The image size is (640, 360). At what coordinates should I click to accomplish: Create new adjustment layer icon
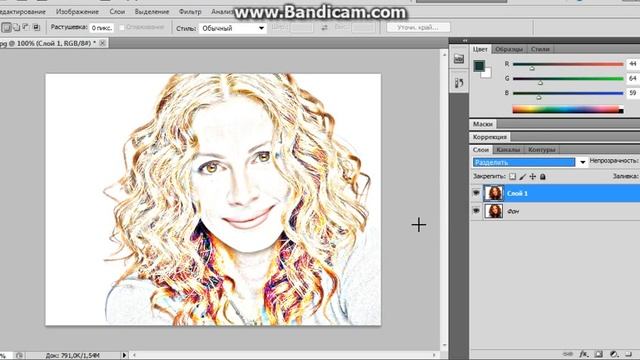(614, 354)
